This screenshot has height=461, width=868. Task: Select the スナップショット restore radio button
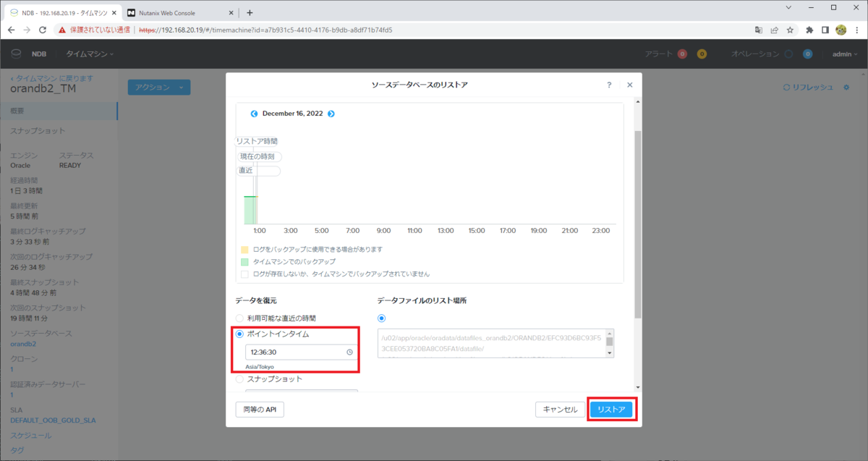tap(239, 378)
